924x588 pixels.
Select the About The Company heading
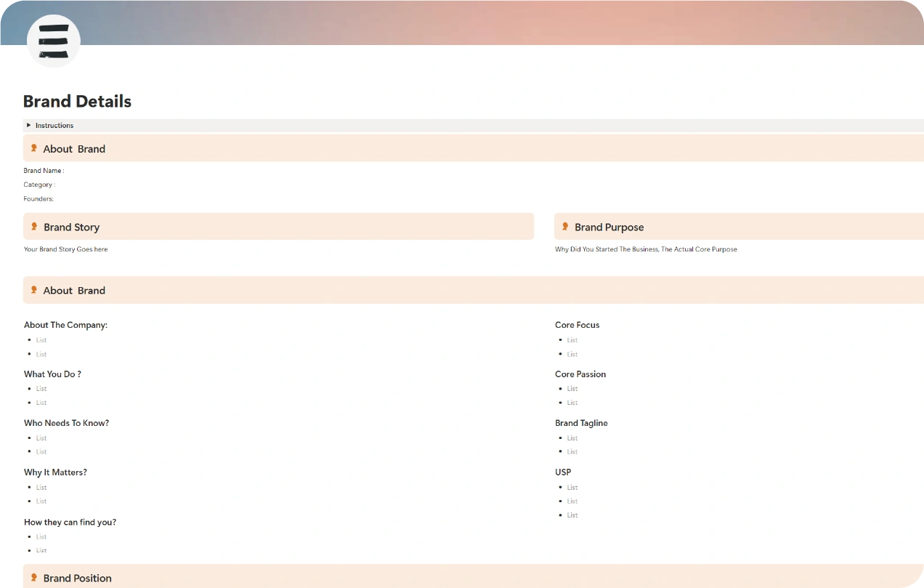pyautogui.click(x=65, y=325)
